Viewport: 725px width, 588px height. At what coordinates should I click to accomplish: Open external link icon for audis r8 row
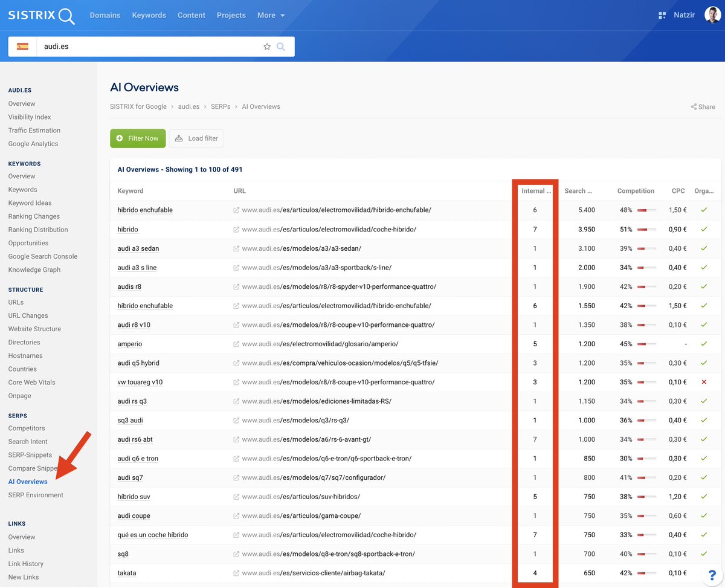click(x=236, y=286)
